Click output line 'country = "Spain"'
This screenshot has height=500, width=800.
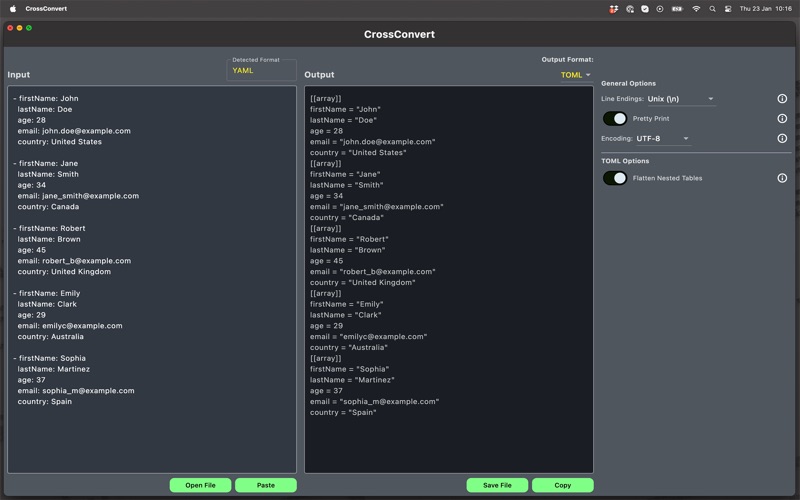tap(343, 413)
